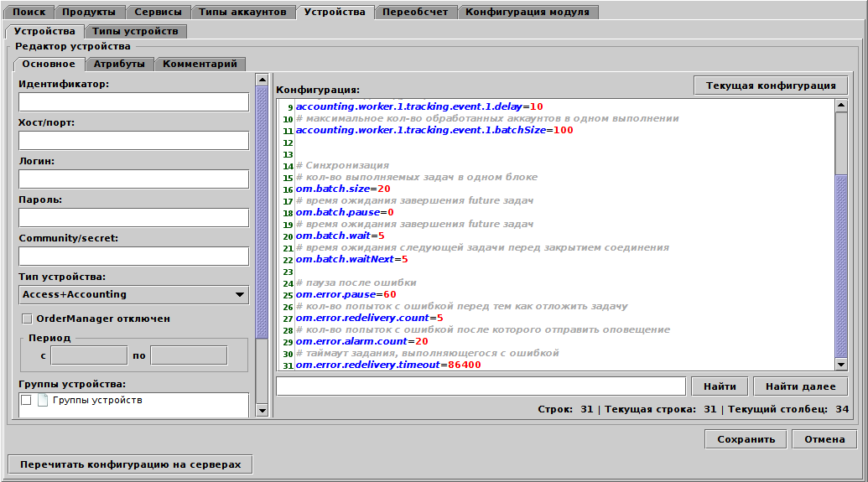The width and height of the screenshot is (868, 482).
Task: Click the document icon beside Группы устройств
Action: click(43, 401)
